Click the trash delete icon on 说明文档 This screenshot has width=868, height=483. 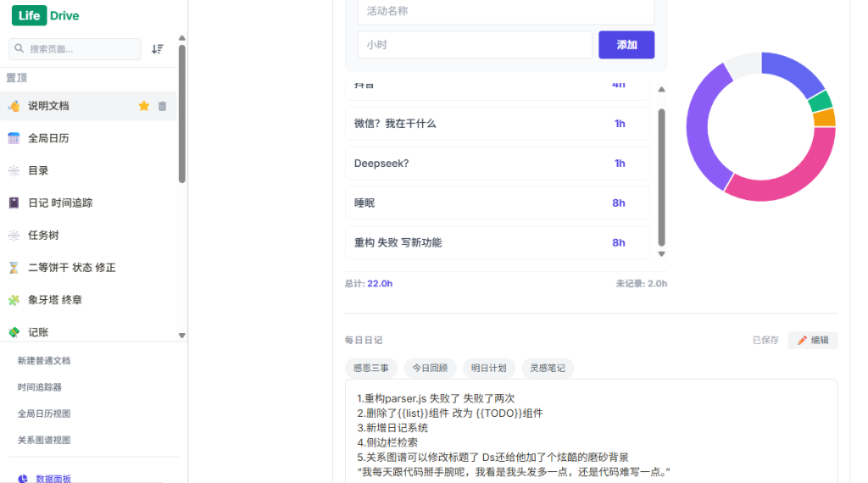pos(163,106)
